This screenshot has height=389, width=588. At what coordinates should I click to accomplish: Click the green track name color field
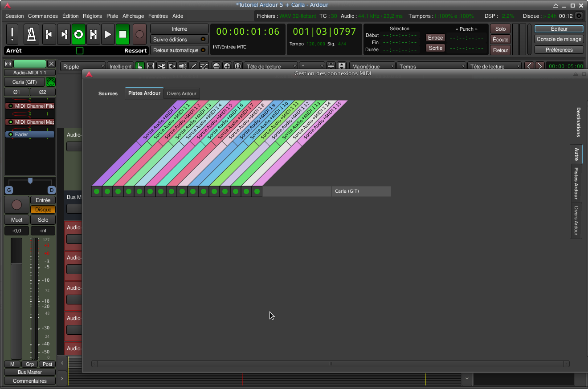(x=30, y=64)
